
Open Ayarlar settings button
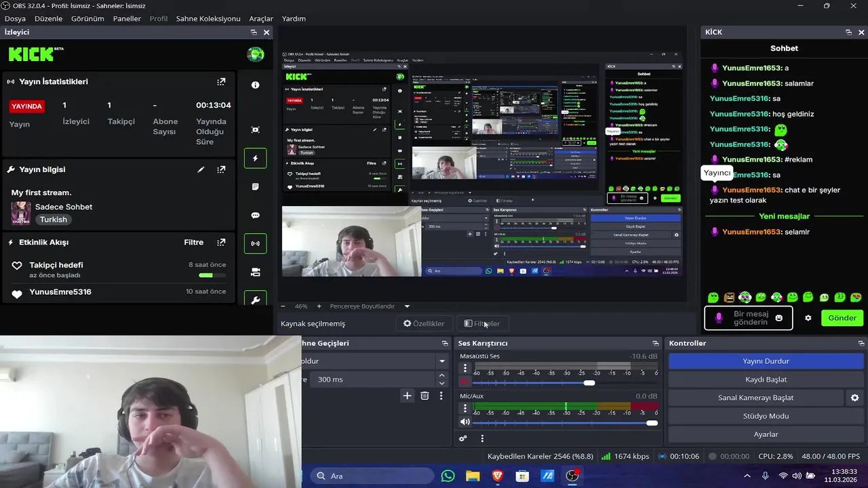tap(766, 434)
